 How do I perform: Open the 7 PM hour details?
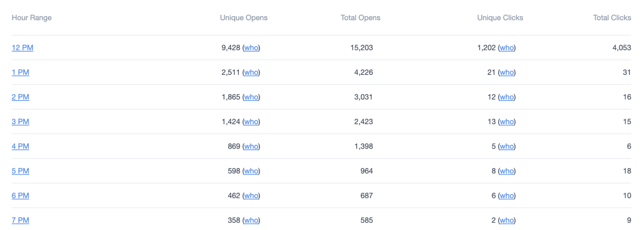click(21, 220)
